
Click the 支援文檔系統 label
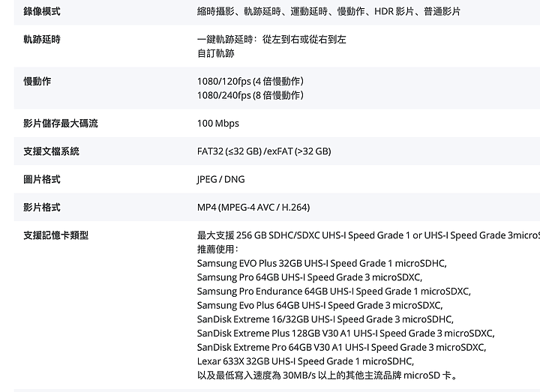tap(51, 151)
